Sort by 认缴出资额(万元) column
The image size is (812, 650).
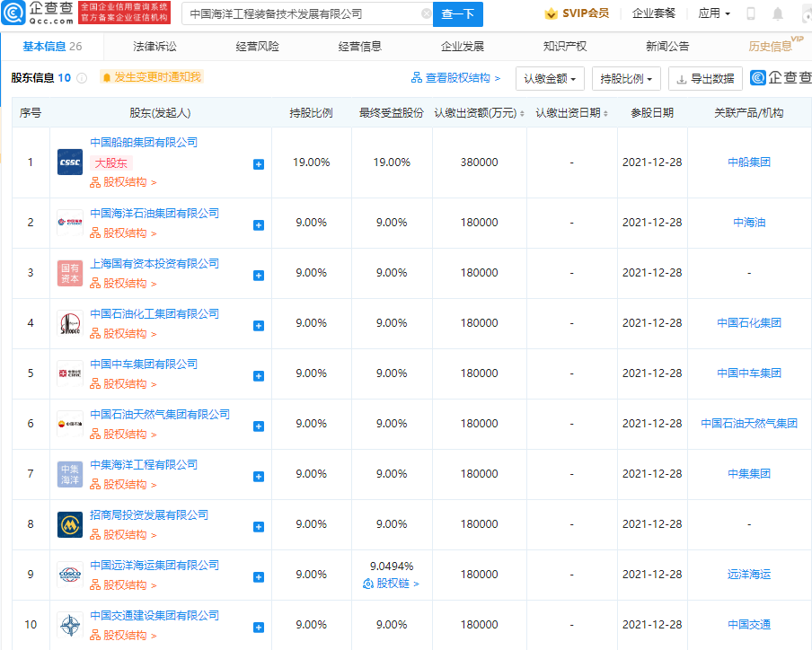point(478,113)
